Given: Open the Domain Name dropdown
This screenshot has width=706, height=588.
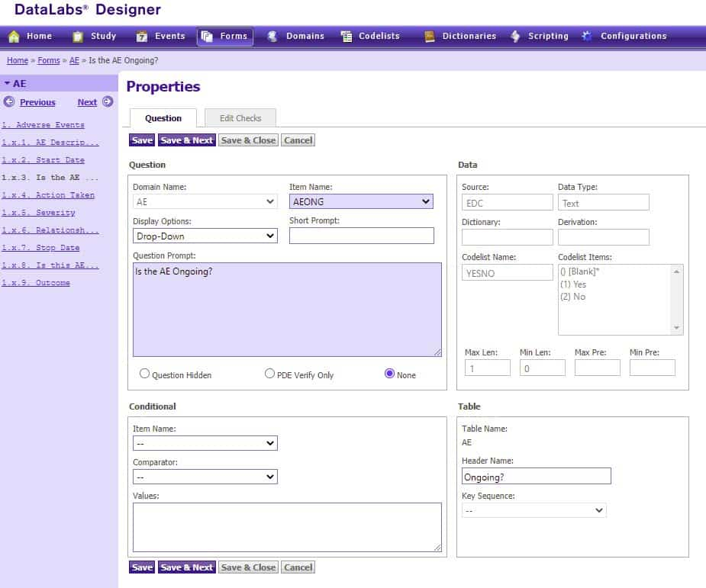Looking at the screenshot, I should point(205,201).
